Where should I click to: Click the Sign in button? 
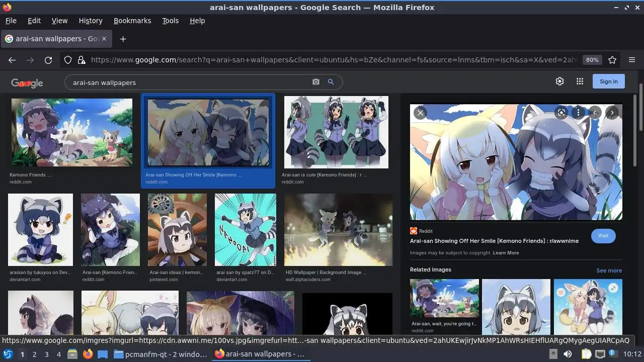[608, 81]
